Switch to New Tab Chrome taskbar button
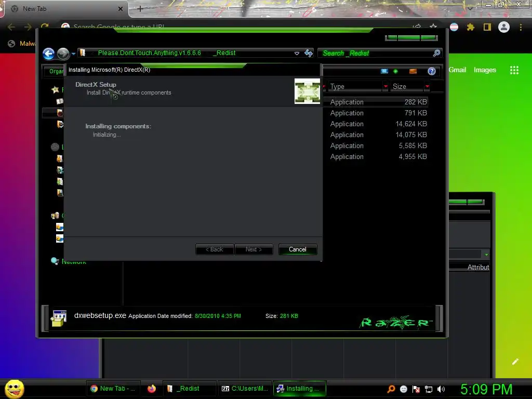Image resolution: width=532 pixels, height=399 pixels. click(x=113, y=389)
